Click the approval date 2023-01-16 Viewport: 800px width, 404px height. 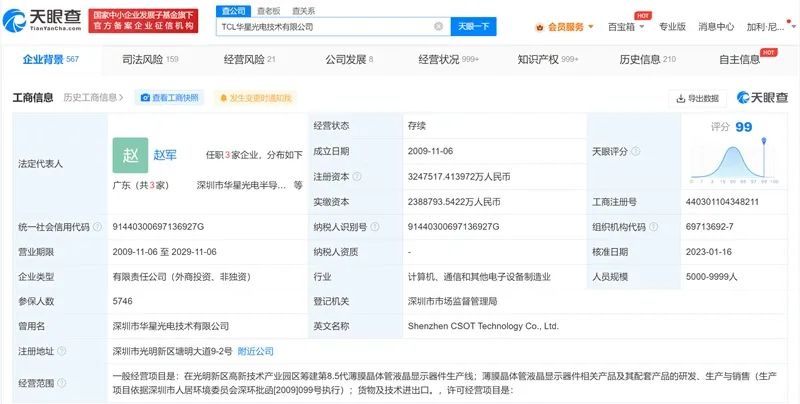pyautogui.click(x=709, y=251)
